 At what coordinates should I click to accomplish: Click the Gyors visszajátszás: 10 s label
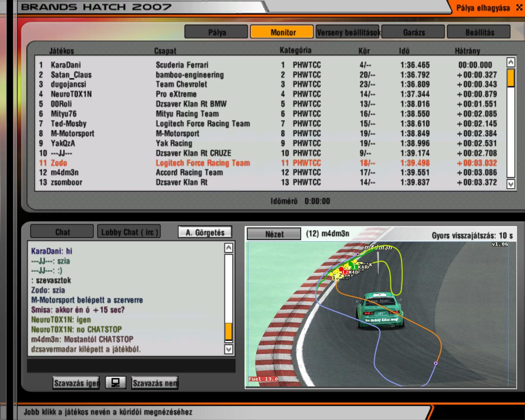(x=472, y=235)
